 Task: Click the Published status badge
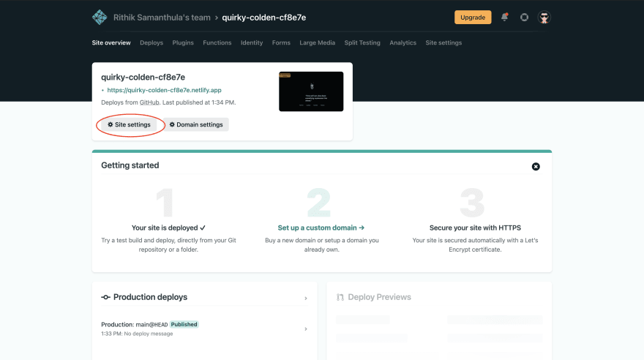(x=184, y=324)
